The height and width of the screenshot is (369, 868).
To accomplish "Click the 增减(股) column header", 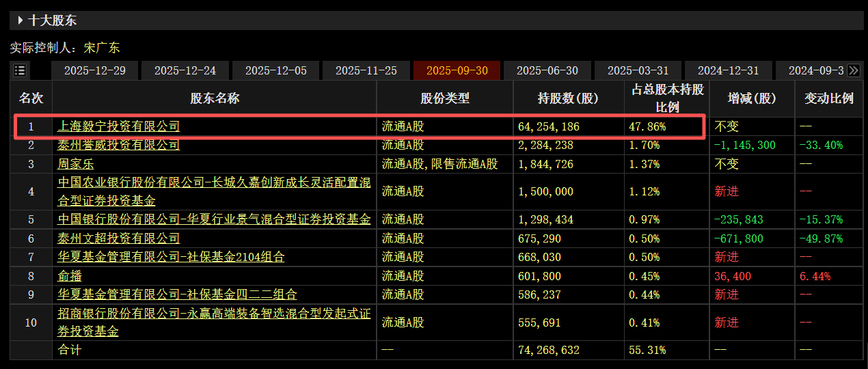I will (x=752, y=98).
